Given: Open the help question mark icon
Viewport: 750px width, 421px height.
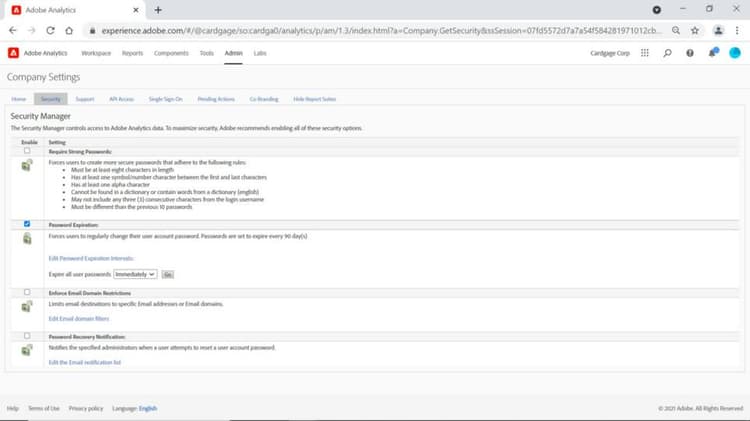Looking at the screenshot, I should [x=690, y=53].
